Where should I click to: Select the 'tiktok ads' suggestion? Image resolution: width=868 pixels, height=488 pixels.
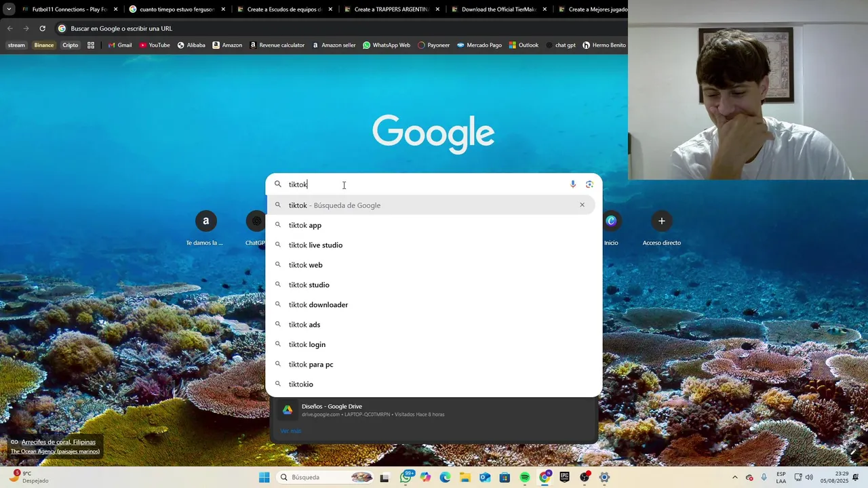click(x=433, y=325)
